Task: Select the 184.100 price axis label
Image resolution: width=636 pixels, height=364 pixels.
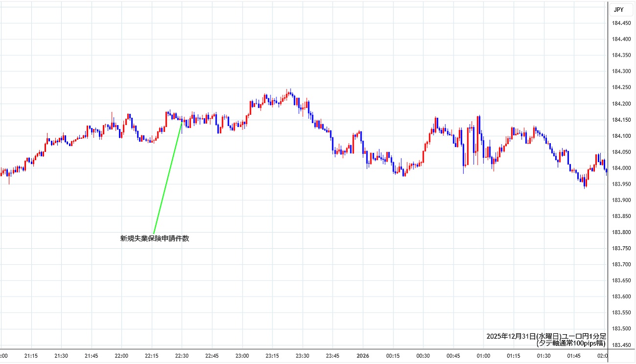Action: click(x=621, y=136)
